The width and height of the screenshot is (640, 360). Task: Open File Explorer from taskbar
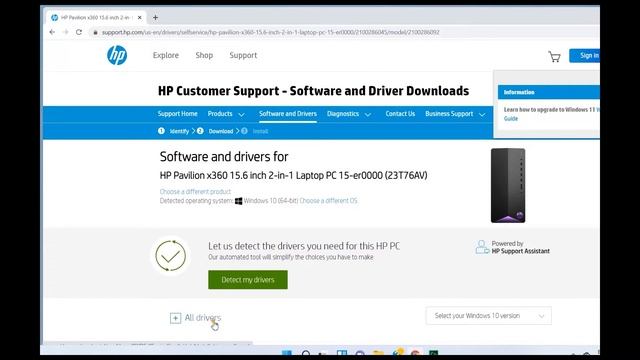point(378,353)
